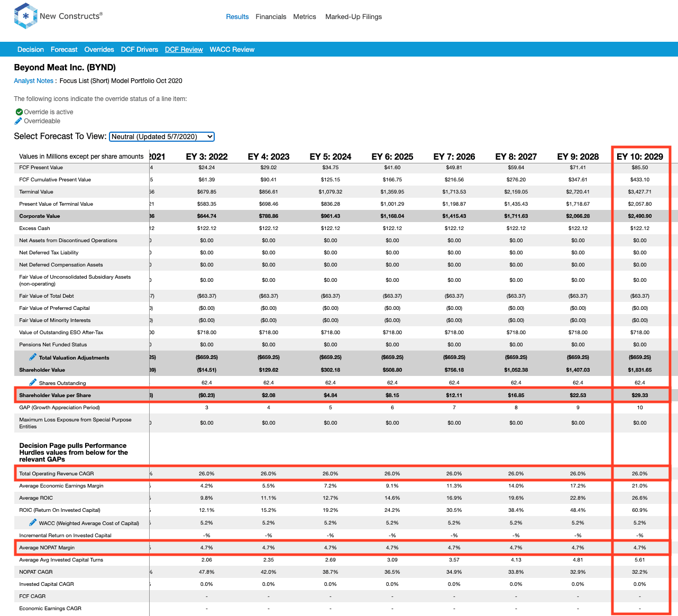Click the green Override is active checkmark icon
678x616 pixels.
tap(19, 112)
